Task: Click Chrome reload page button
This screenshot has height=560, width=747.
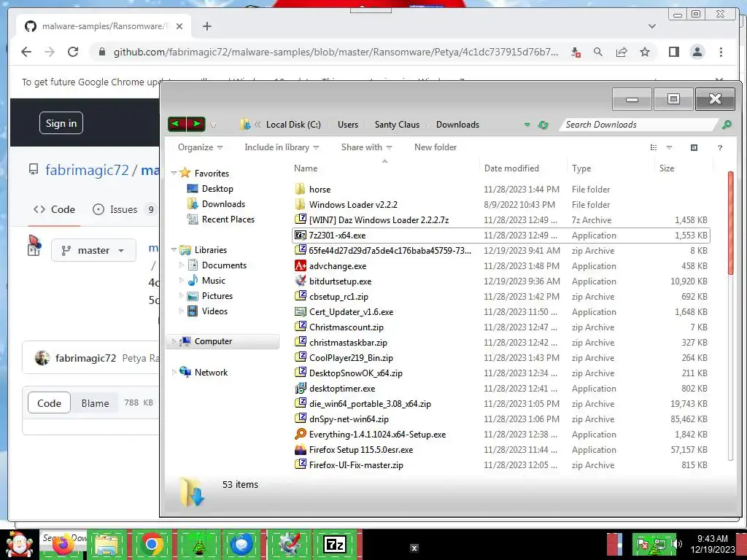Action: 73,52
